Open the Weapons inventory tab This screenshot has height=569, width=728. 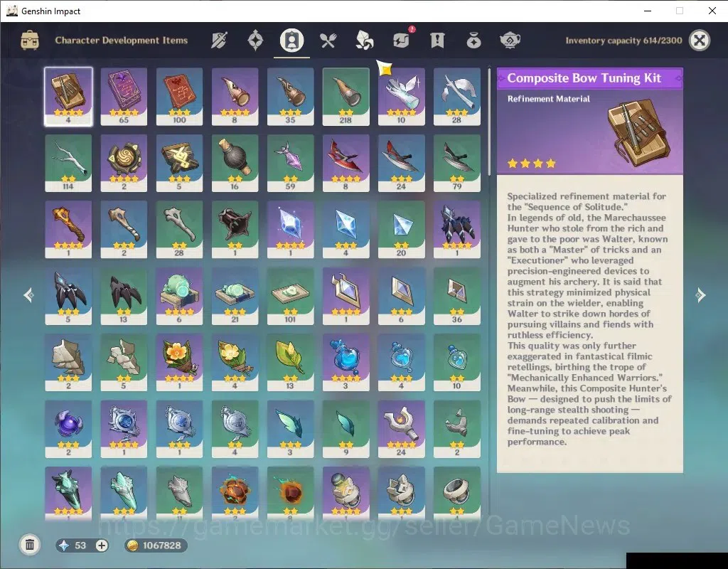pyautogui.click(x=219, y=41)
